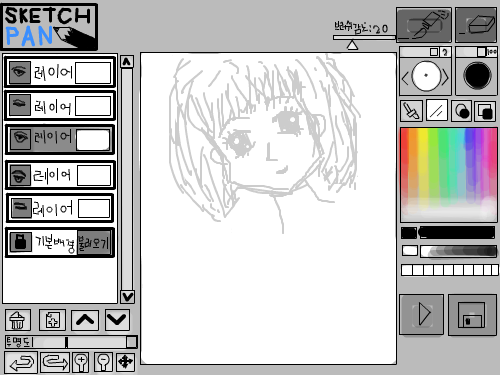Select the overlapping circles shape tool
The image size is (500, 375).
pyautogui.click(x=461, y=111)
